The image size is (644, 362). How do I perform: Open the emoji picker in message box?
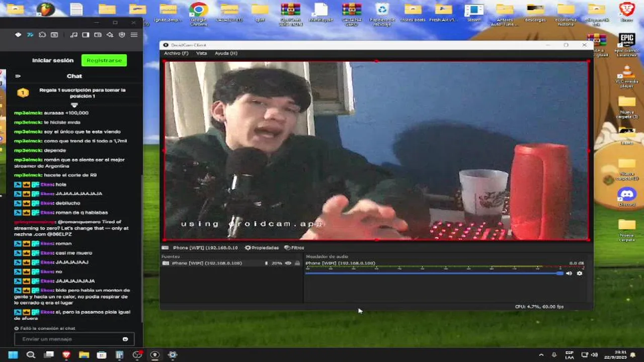click(x=125, y=339)
